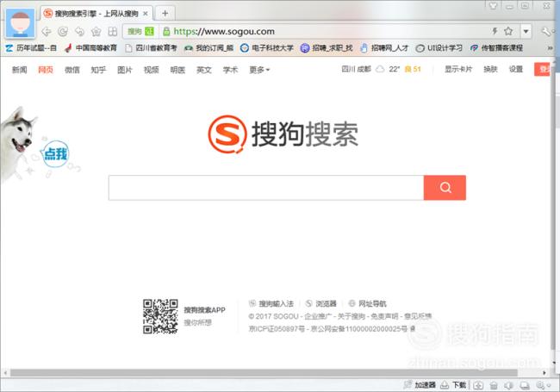Screen dimensions: 560x392
Task: Click the 换肤 skin link
Action: [490, 69]
